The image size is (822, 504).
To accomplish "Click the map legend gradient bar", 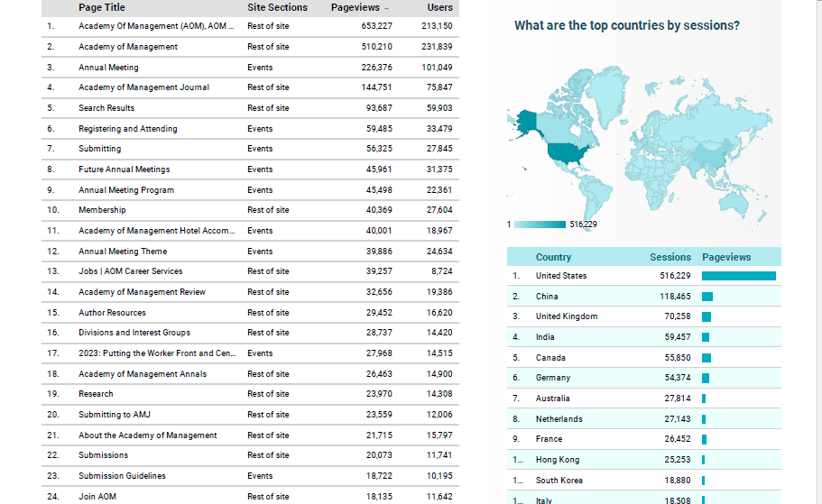I will (540, 225).
